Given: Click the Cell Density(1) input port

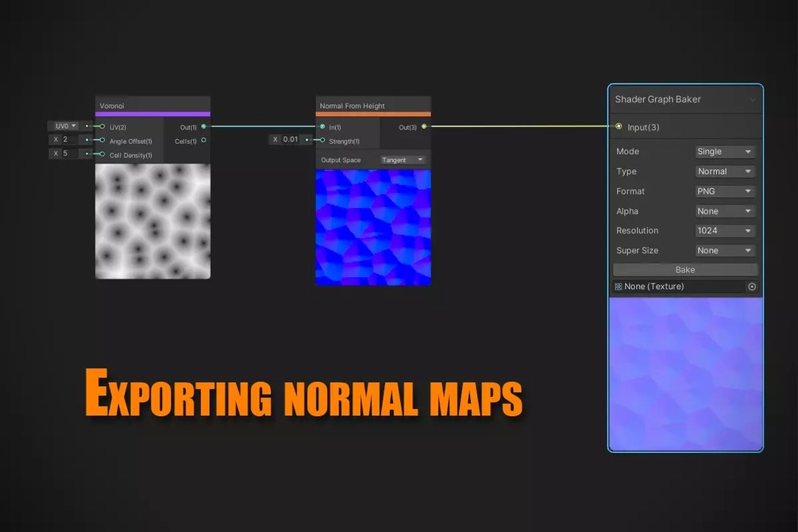Looking at the screenshot, I should tap(102, 154).
